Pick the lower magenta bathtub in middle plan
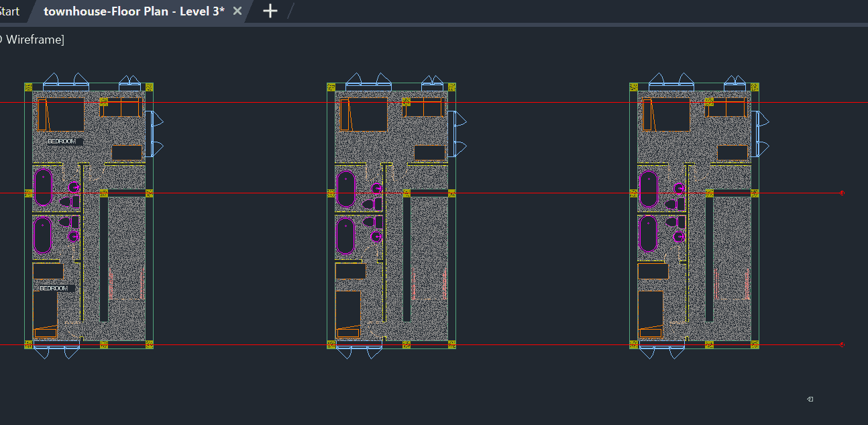 (x=345, y=235)
